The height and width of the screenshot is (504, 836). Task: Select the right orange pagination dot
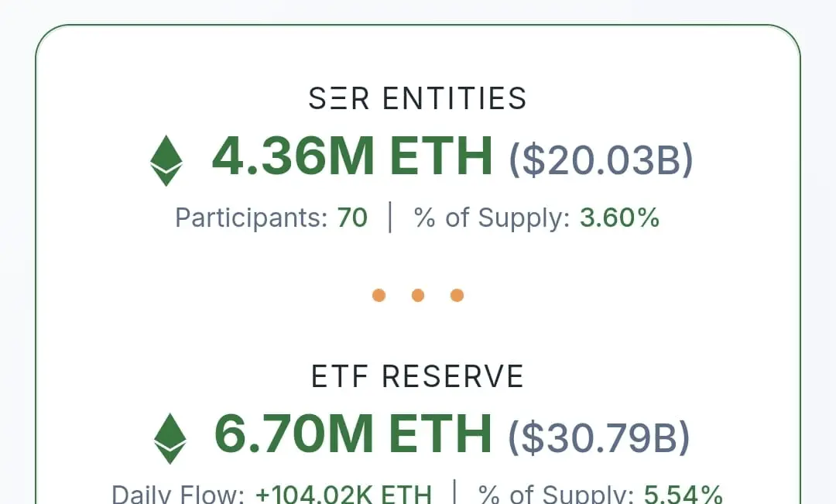pyautogui.click(x=457, y=295)
